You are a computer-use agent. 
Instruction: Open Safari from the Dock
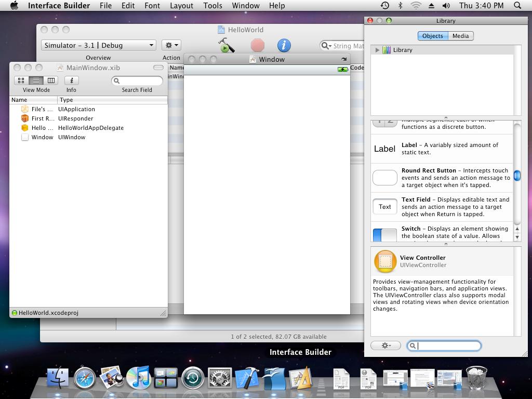click(x=85, y=378)
